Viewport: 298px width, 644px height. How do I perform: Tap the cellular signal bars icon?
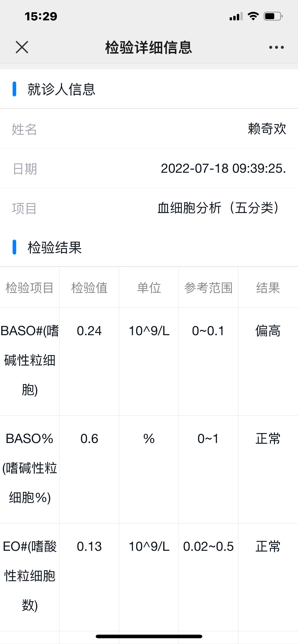pos(236,16)
